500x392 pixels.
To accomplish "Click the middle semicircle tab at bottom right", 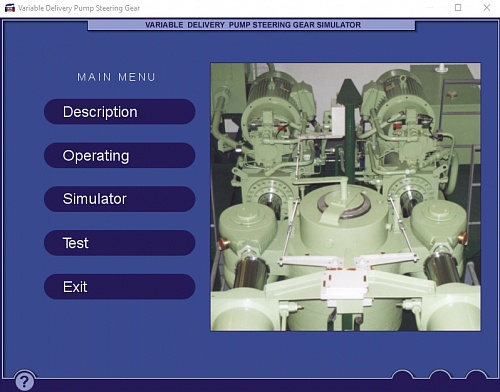I will 440,375.
